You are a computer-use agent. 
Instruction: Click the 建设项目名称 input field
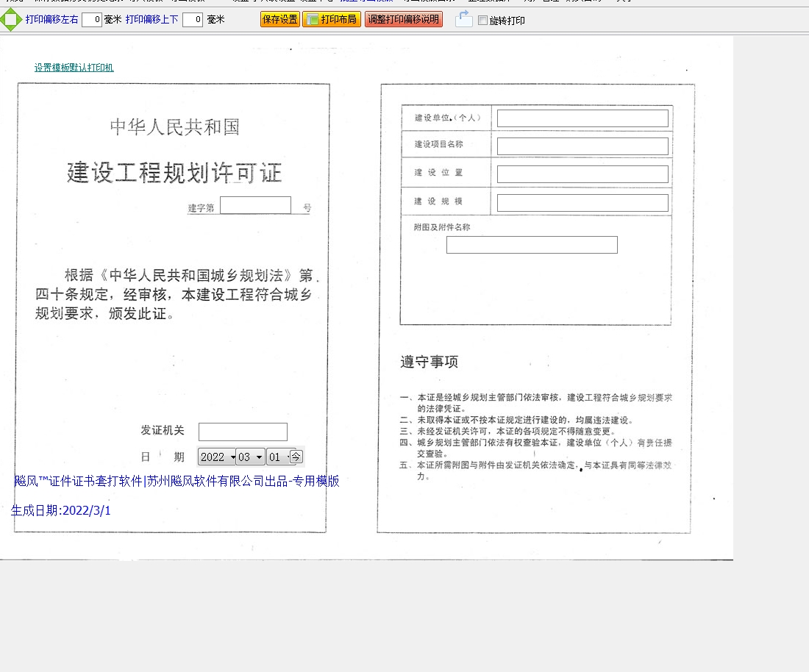(x=582, y=146)
